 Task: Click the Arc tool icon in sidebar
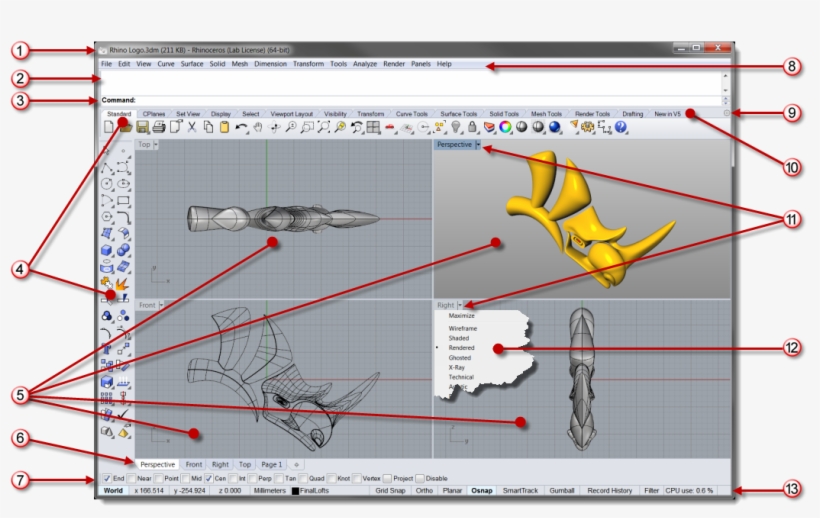[107, 201]
